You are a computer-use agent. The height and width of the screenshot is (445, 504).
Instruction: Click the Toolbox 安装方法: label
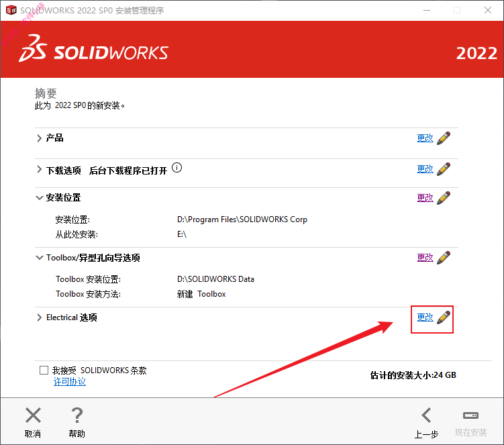[x=88, y=294]
